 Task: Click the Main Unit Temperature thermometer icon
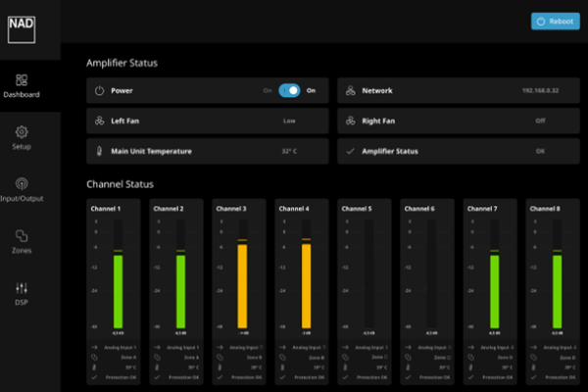click(99, 151)
